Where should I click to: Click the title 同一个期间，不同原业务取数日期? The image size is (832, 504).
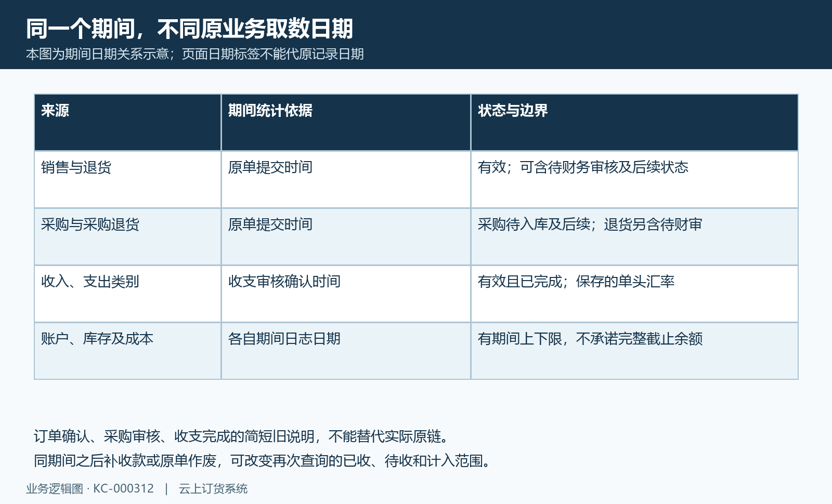190,29
